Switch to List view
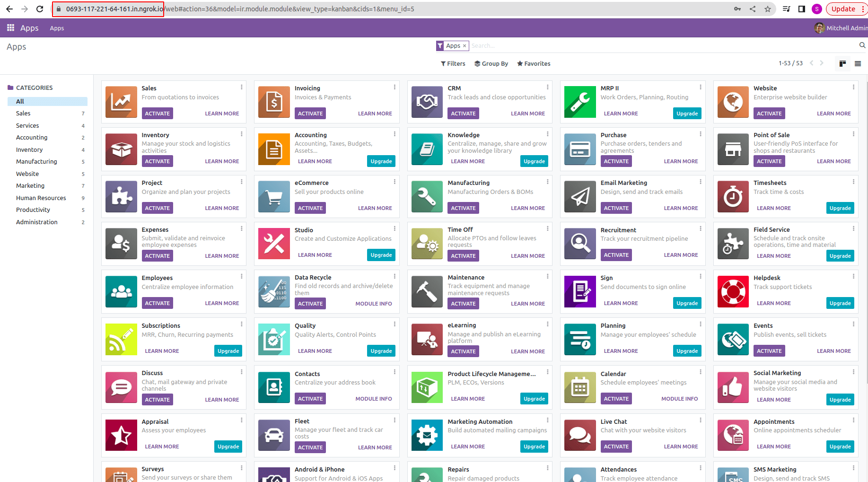 (x=858, y=63)
